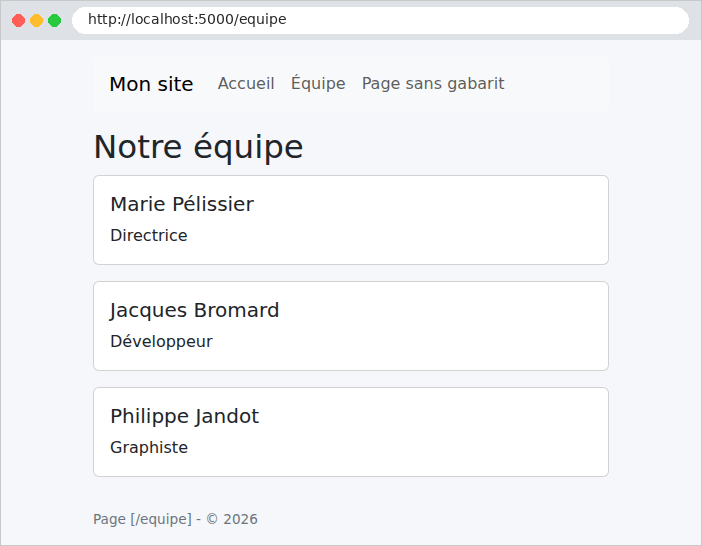Click the red close window button
Screen dimensions: 702x546
(18, 21)
